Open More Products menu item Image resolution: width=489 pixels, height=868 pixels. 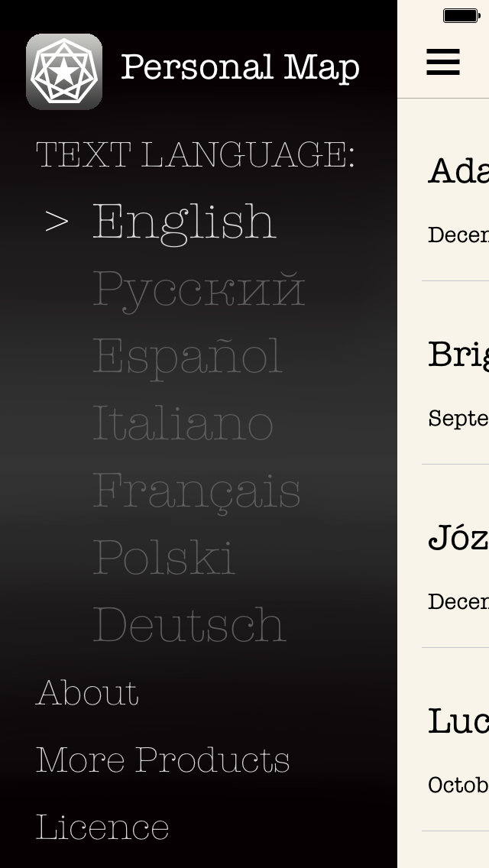(x=163, y=759)
